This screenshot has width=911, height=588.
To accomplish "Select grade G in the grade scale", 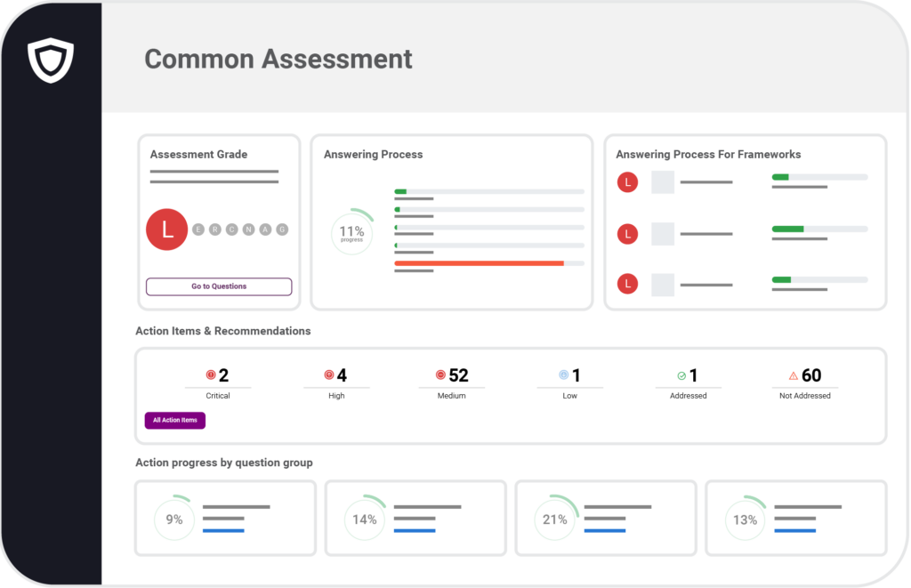I will tap(281, 230).
